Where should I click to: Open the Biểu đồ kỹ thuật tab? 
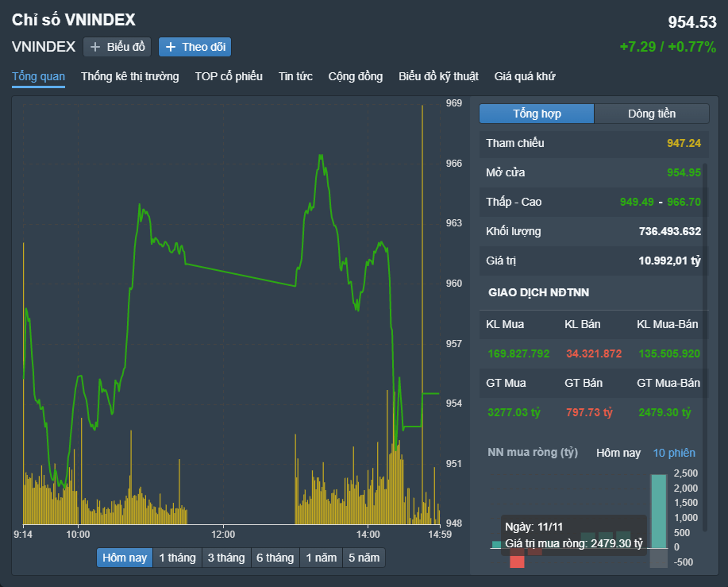tap(439, 76)
